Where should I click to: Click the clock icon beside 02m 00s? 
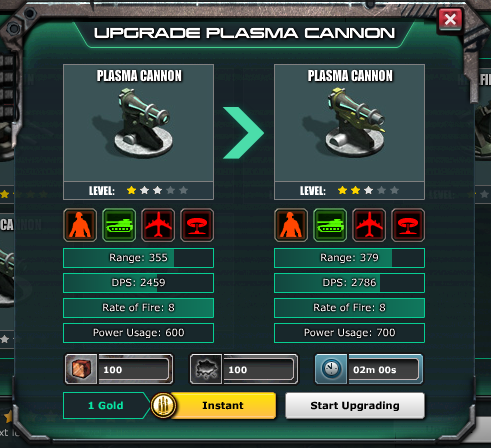[x=331, y=369]
